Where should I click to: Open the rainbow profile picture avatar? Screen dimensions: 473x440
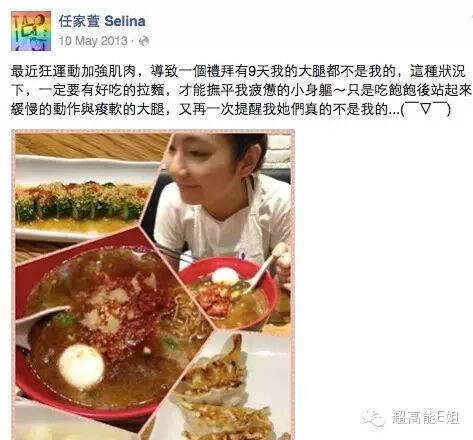[x=31, y=31]
